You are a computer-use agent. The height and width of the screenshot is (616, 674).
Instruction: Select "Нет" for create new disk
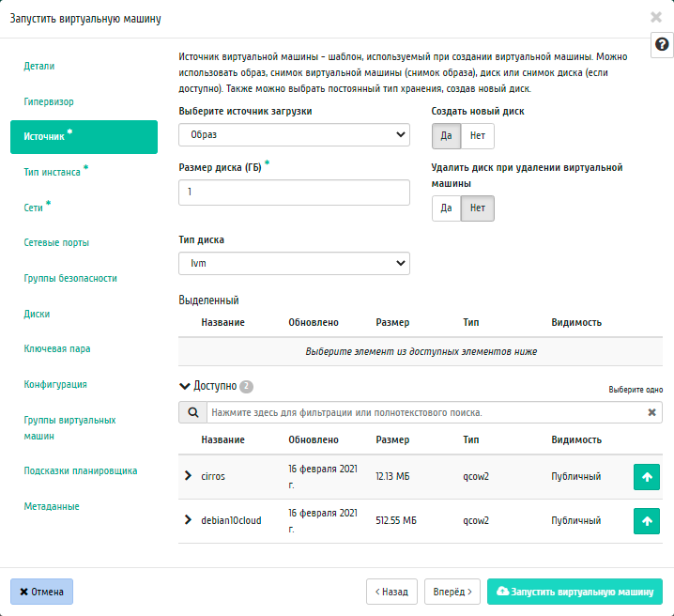pyautogui.click(x=477, y=135)
